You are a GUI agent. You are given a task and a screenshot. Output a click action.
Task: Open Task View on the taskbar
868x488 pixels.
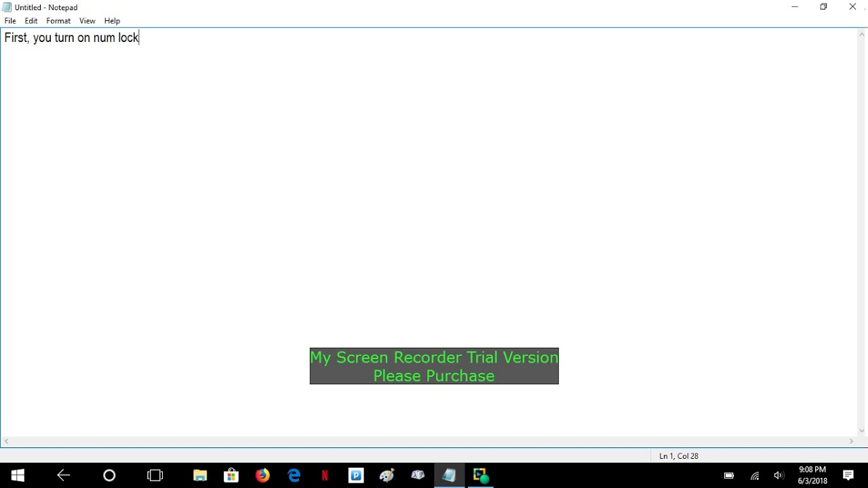pos(155,476)
